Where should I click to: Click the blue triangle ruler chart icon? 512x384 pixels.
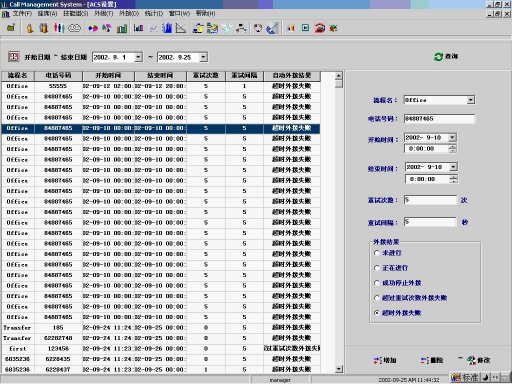[x=181, y=28]
